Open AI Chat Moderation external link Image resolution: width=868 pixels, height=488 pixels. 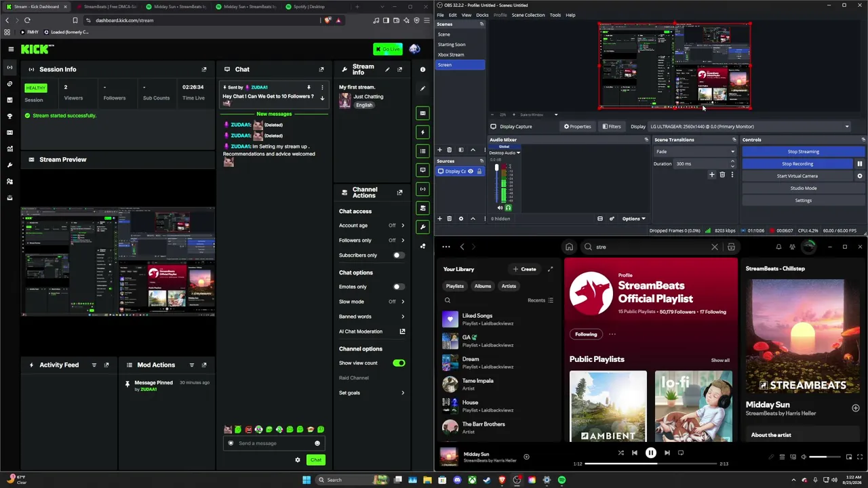(x=402, y=331)
